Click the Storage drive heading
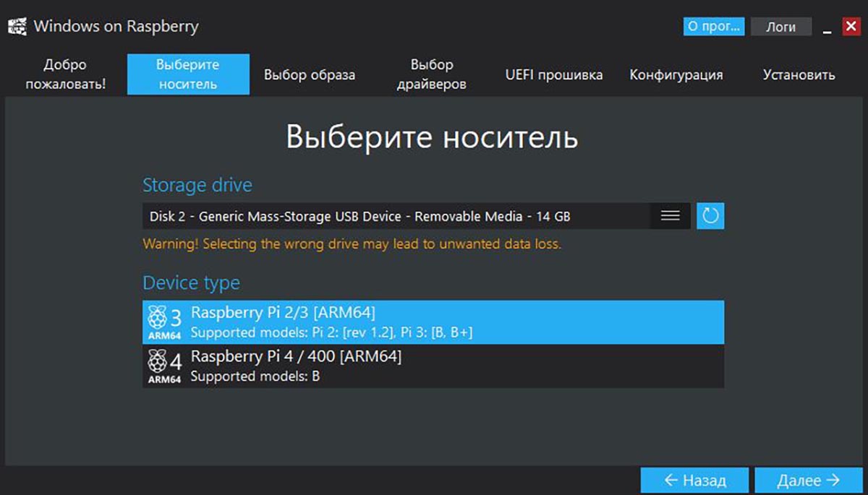 click(x=197, y=185)
